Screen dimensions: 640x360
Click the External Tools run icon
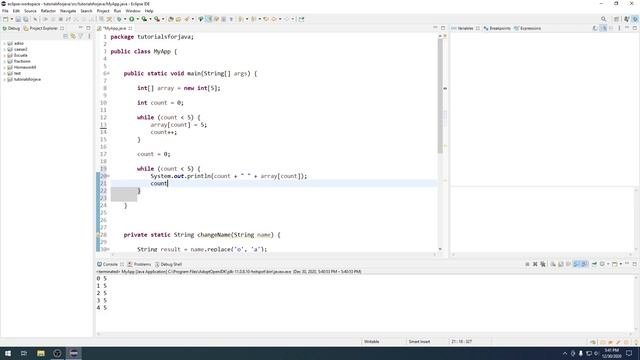(157, 19)
